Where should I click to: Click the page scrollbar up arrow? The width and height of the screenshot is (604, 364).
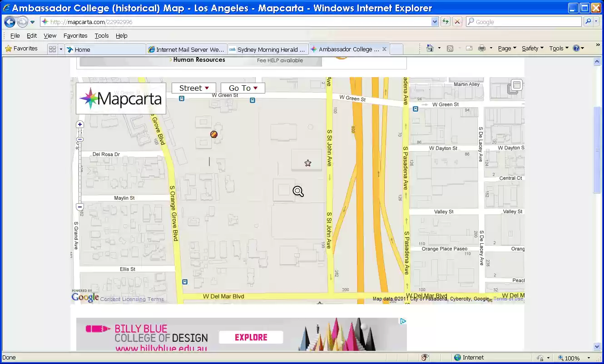click(597, 62)
